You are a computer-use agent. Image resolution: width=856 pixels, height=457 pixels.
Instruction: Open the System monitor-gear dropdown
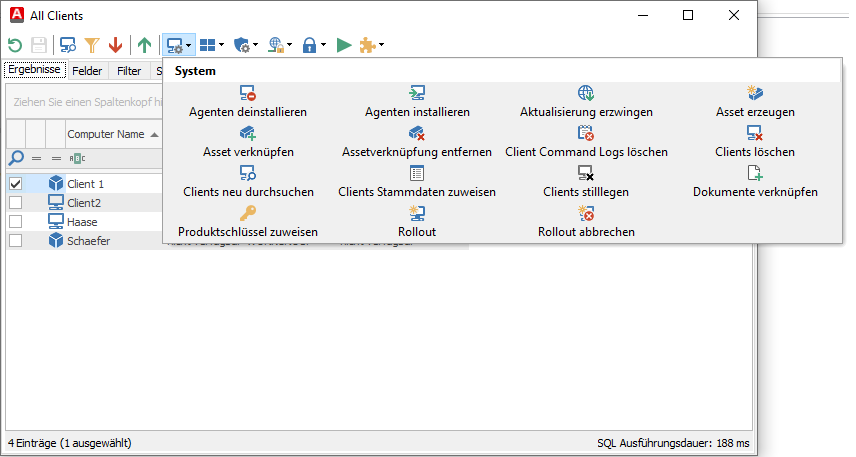(x=179, y=45)
